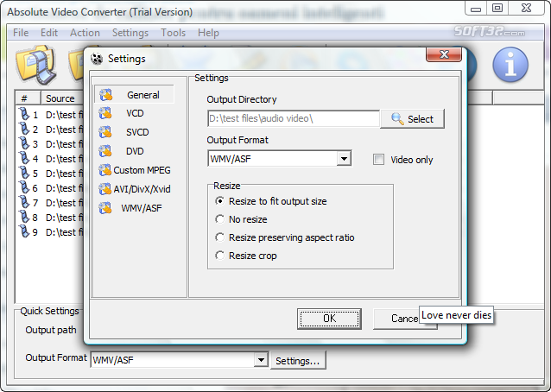Viewport: 551px width, 392px height.
Task: Select SVCD in the category list
Action: (137, 132)
